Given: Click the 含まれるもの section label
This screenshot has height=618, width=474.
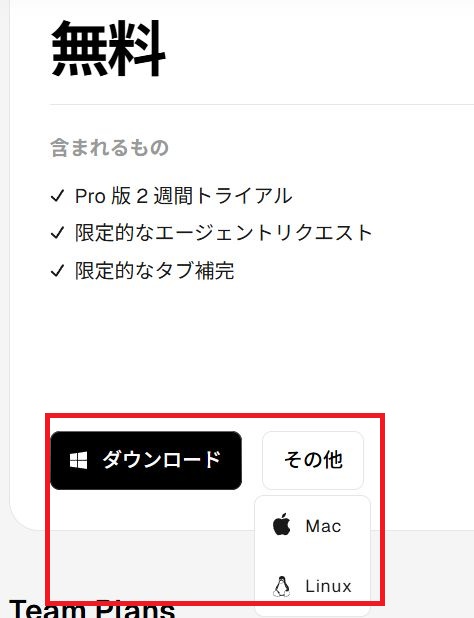Looking at the screenshot, I should [110, 147].
